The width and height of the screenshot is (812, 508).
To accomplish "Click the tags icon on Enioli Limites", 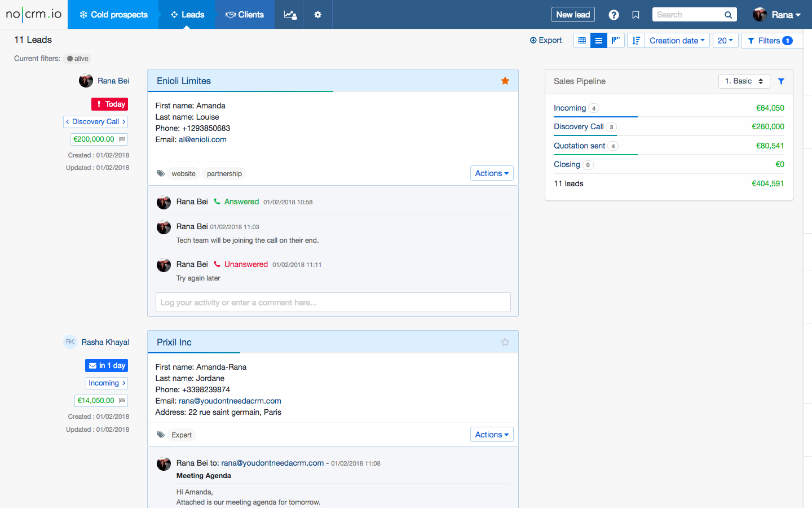I will click(161, 174).
